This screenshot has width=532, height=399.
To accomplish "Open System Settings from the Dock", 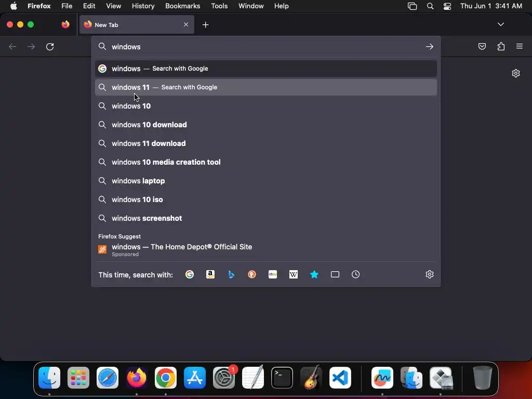I will (224, 378).
